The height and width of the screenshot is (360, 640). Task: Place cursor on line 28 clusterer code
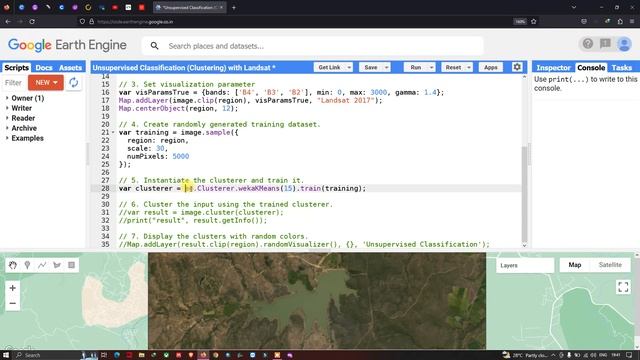(x=242, y=188)
